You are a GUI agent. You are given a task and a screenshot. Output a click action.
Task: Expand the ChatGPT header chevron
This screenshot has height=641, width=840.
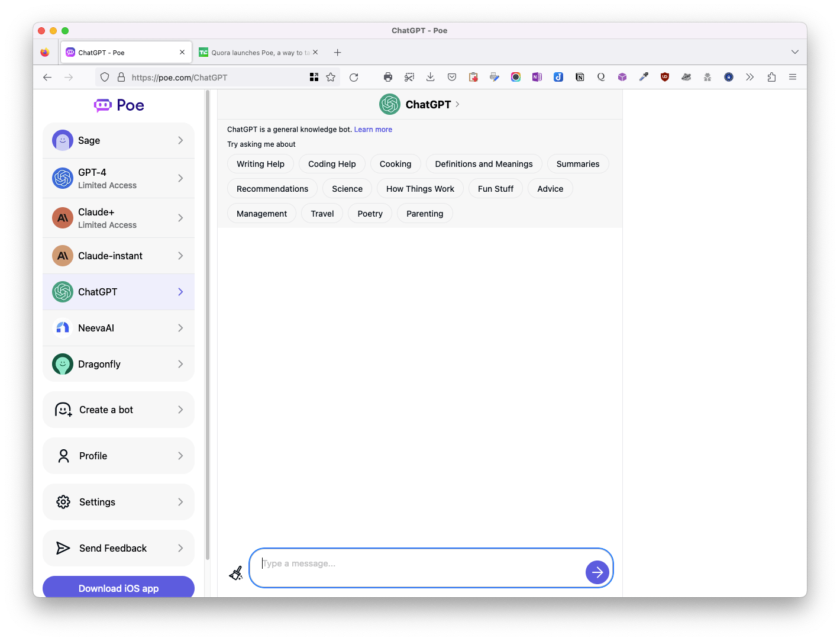pos(457,104)
